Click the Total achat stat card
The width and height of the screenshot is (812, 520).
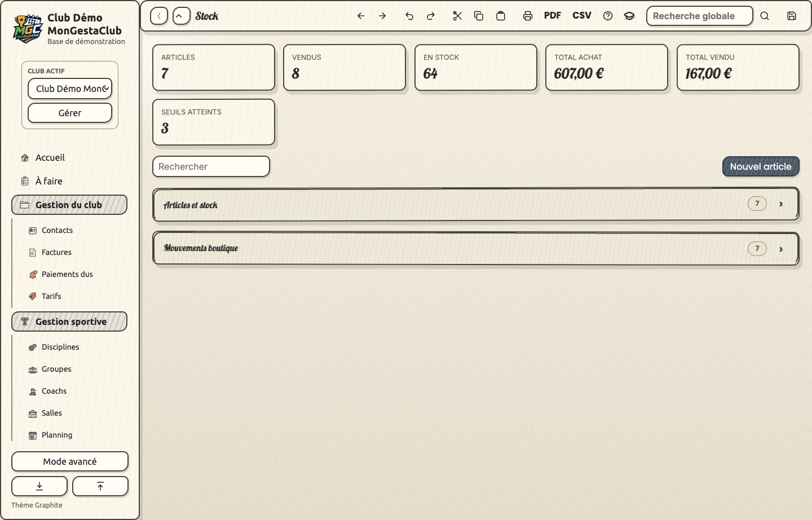coord(607,67)
